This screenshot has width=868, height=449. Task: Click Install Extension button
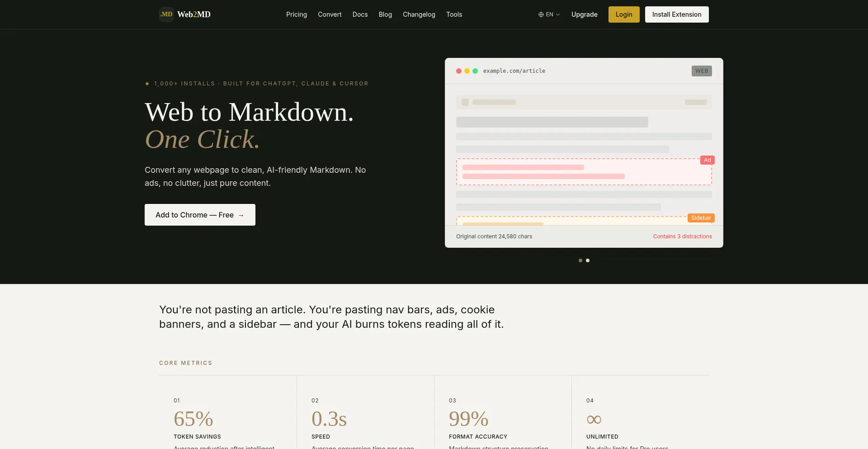[677, 14]
